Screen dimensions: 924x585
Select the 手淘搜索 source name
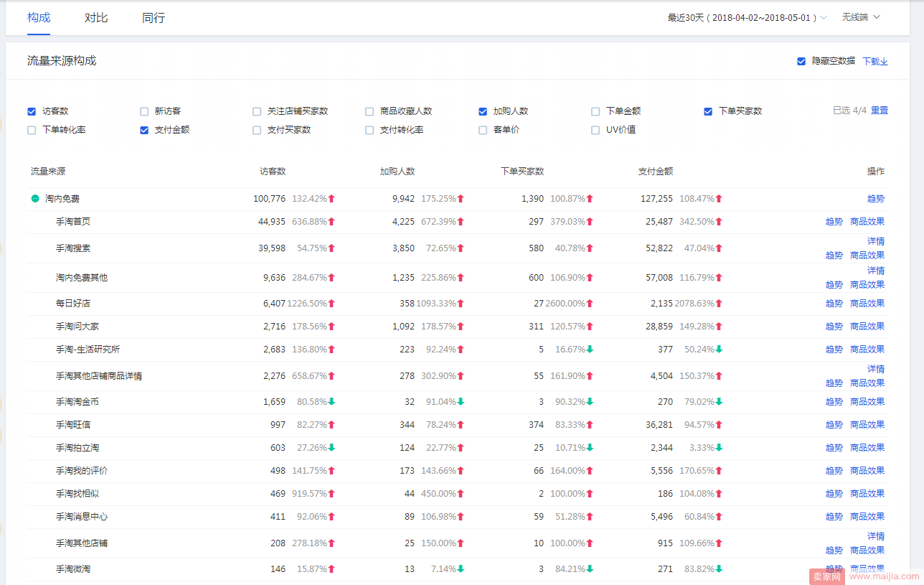[x=73, y=248]
